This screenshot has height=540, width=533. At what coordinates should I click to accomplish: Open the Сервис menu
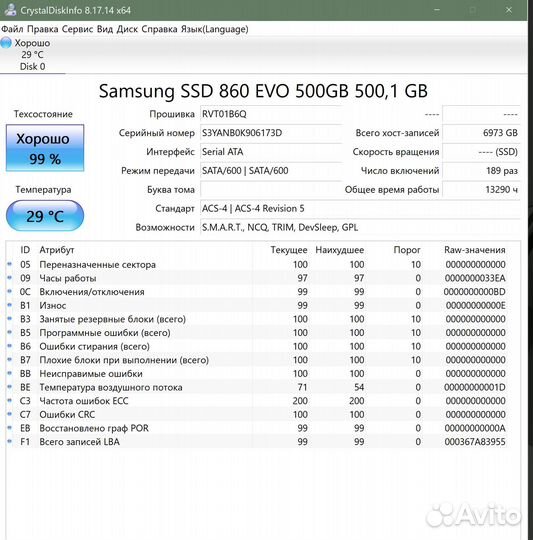click(x=77, y=29)
